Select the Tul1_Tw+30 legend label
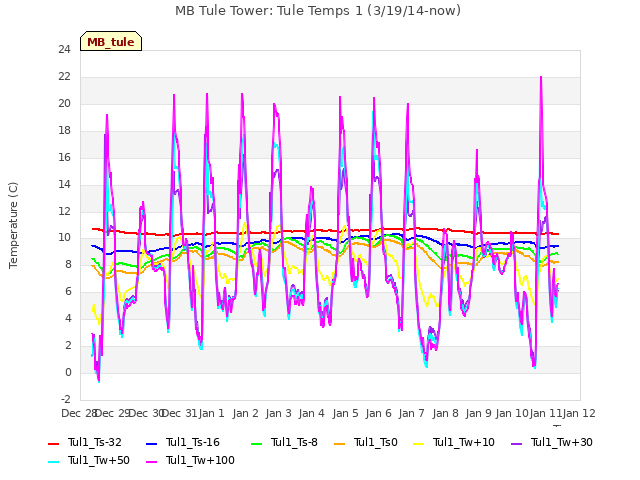The height and width of the screenshot is (480, 640). [562, 442]
